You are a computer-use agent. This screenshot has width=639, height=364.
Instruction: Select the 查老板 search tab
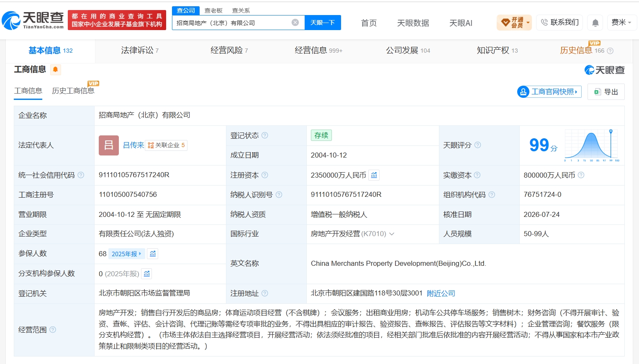[x=213, y=10]
